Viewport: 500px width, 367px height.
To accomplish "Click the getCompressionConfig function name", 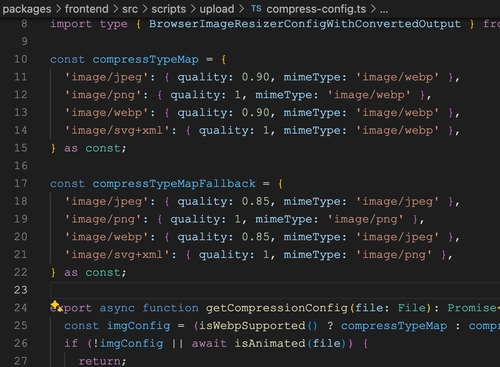I will pos(277,308).
